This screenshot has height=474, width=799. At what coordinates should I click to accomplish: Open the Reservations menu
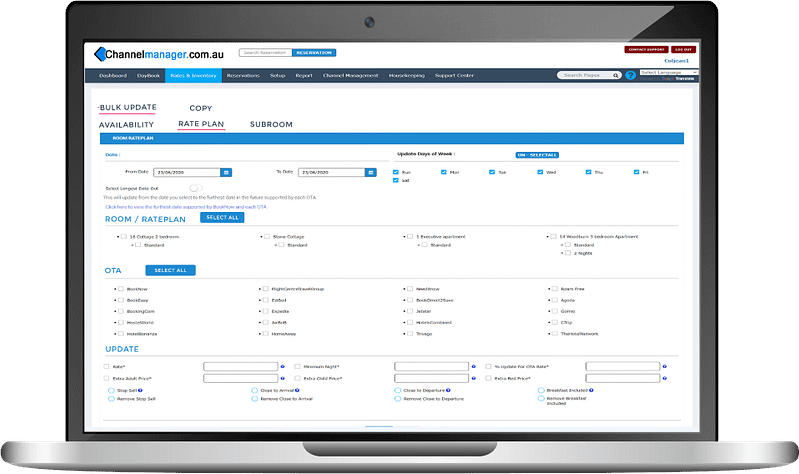coord(243,75)
